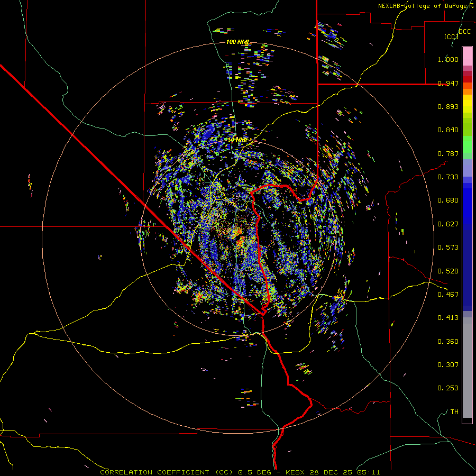
Task: Select the 0.787 legend value
Action: tap(448, 153)
